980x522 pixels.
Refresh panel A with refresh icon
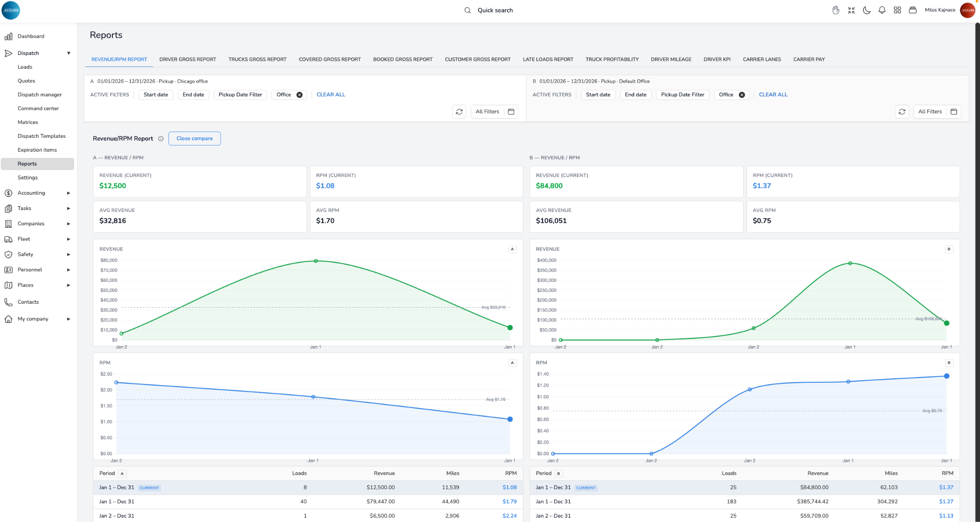tap(459, 111)
